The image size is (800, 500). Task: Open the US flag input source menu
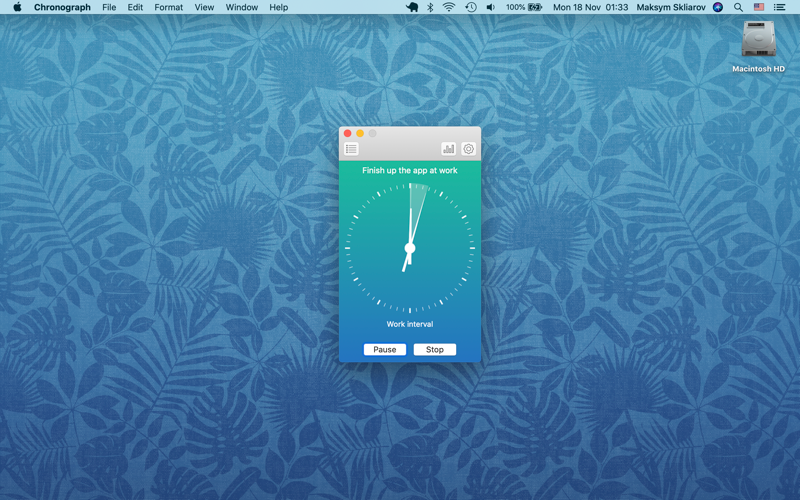tap(759, 7)
